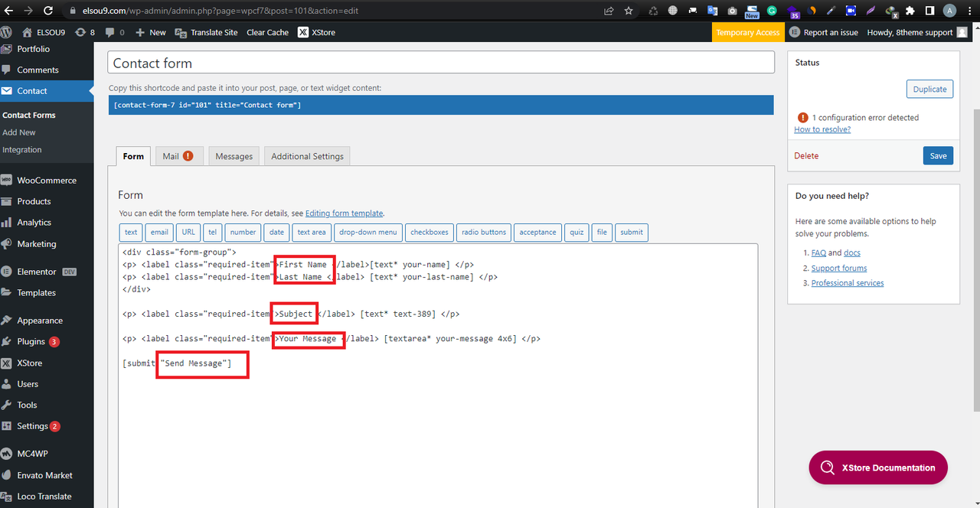Screen dimensions: 980x508
Task: Click the Delete link
Action: point(806,156)
